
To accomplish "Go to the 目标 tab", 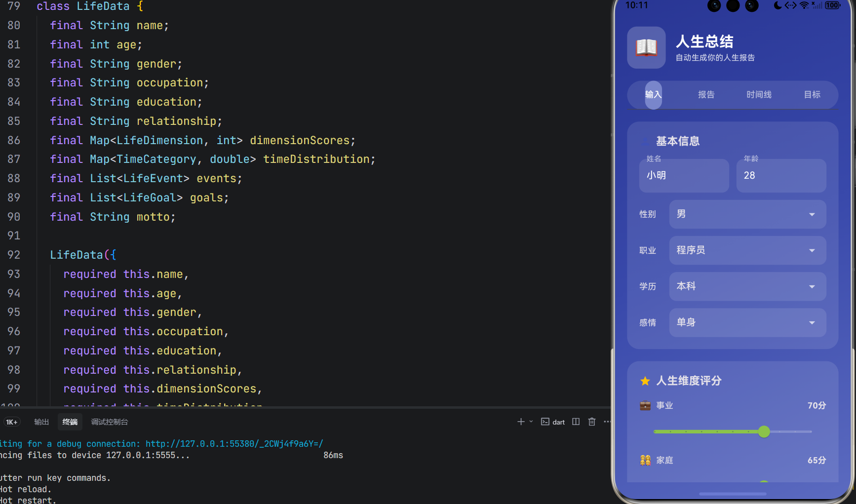I will pyautogui.click(x=812, y=95).
